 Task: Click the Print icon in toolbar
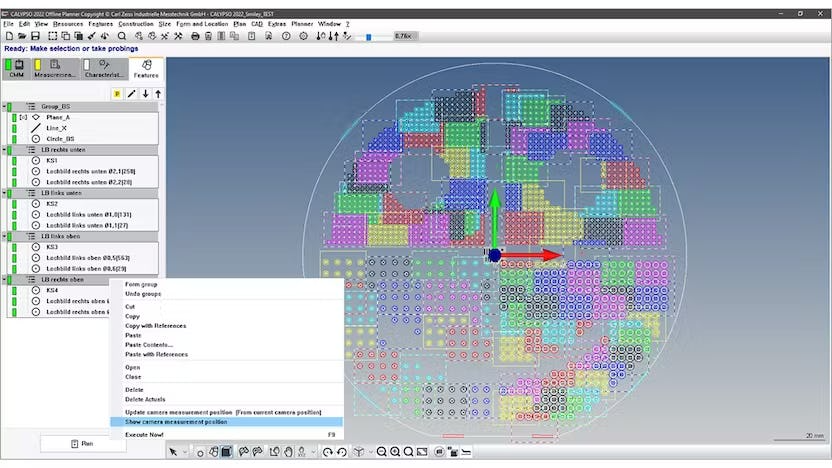[195, 36]
